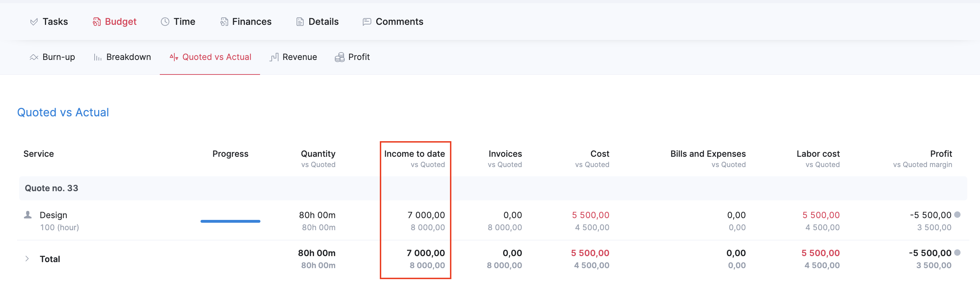Switch to the Finances tab
Screen dimensions: 980x288
(x=246, y=22)
